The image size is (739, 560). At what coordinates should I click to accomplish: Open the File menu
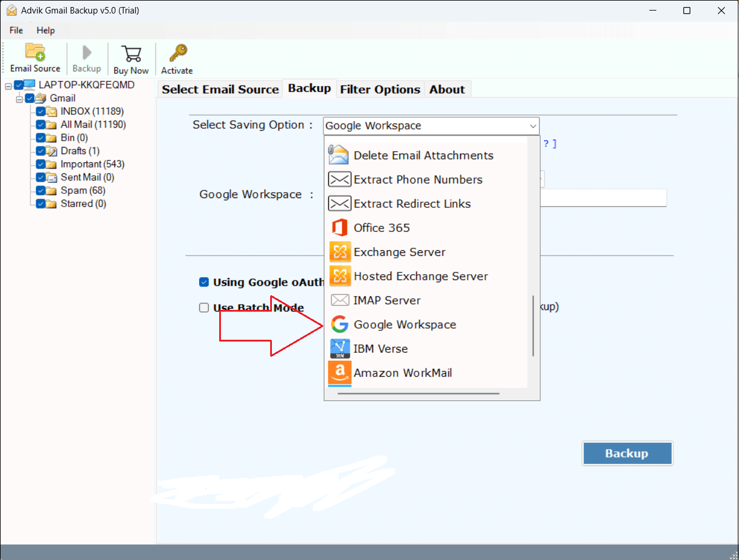pyautogui.click(x=16, y=30)
